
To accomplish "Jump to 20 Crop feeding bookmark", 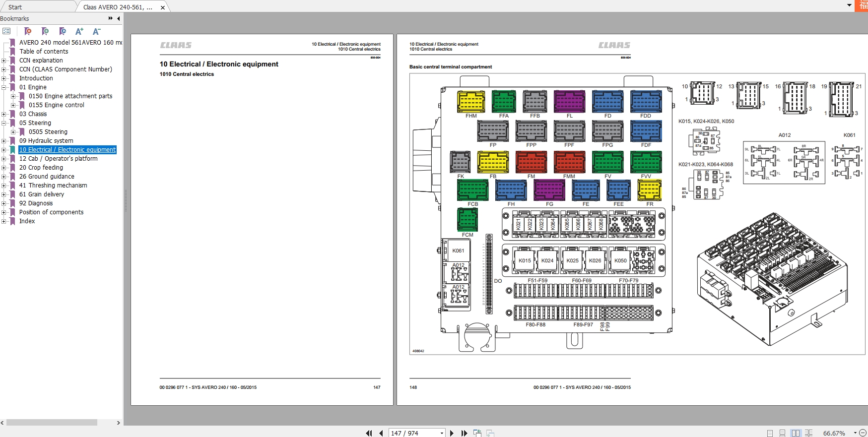I will 41,168.
